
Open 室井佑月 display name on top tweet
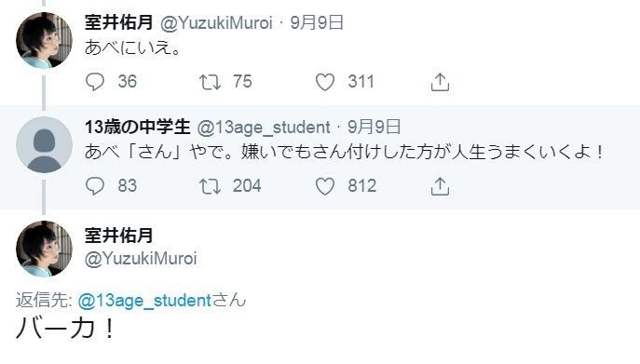pyautogui.click(x=118, y=22)
